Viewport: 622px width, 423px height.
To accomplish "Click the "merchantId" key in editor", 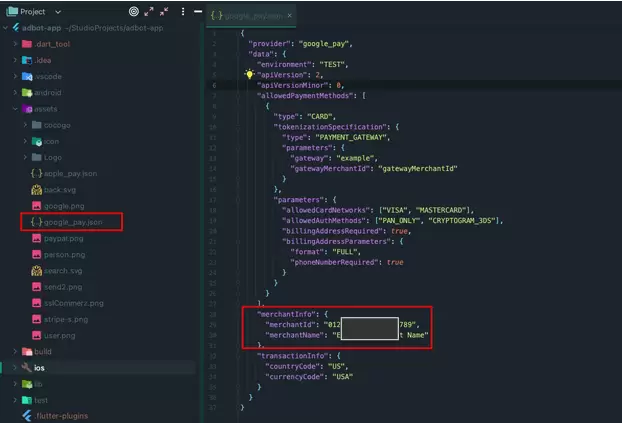I will 290,325.
